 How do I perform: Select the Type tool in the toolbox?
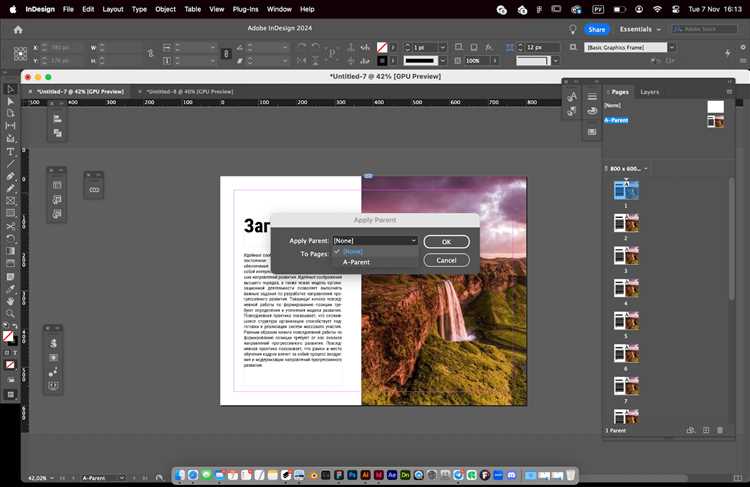[11, 151]
